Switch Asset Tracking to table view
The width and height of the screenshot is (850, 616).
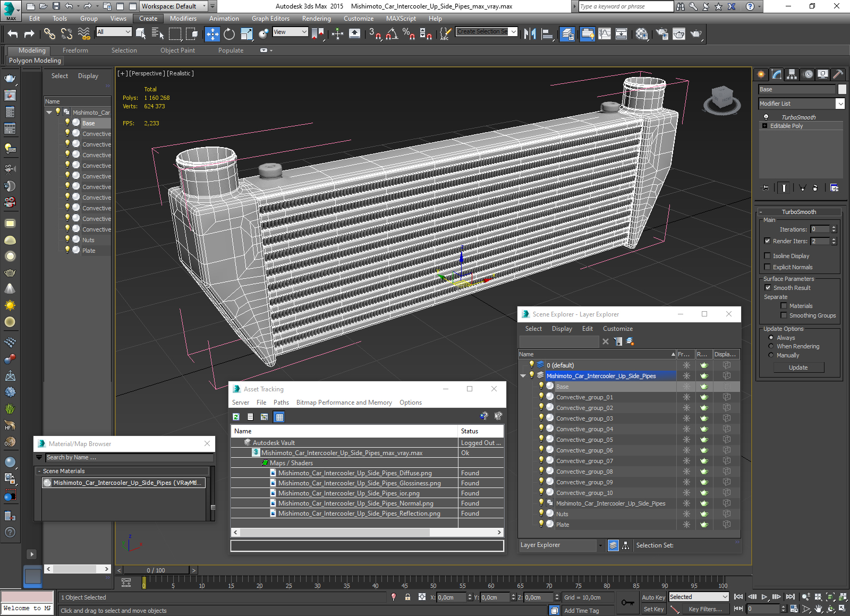pos(279,417)
